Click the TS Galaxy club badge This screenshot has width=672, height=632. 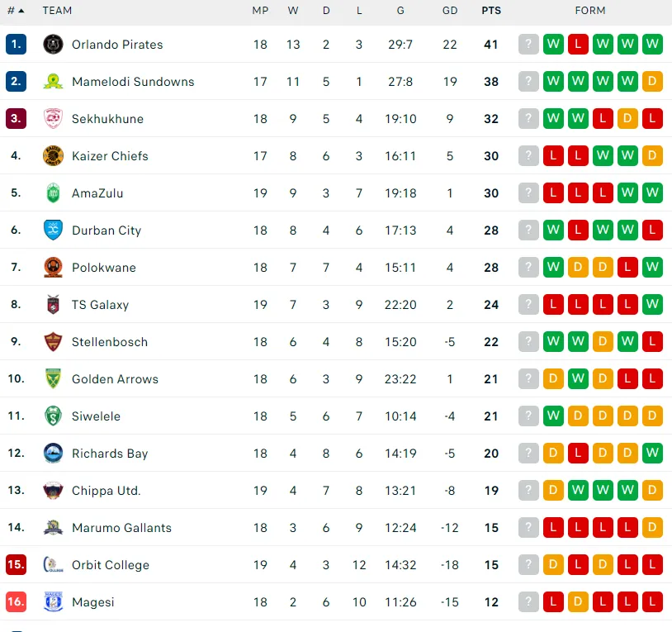pyautogui.click(x=53, y=305)
